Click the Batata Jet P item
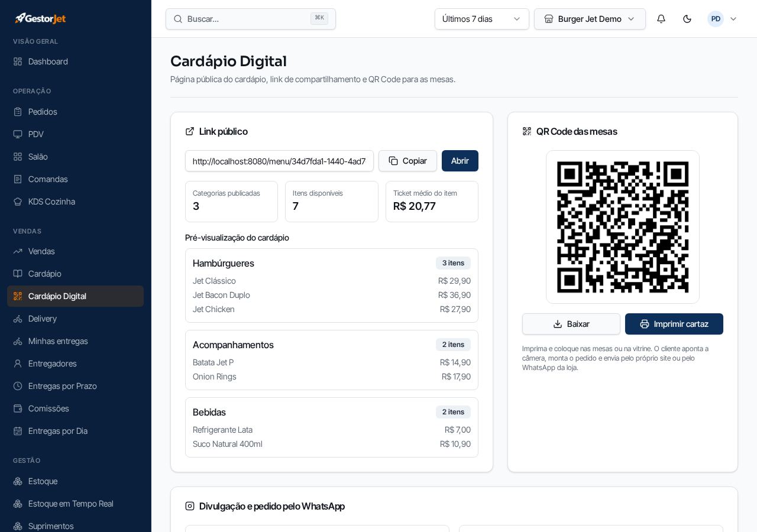757x532 pixels. click(x=332, y=362)
